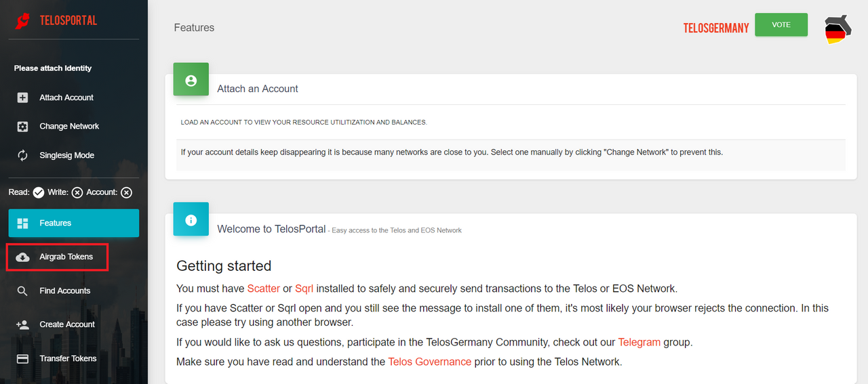868x384 pixels.
Task: Click the Change Network gear icon
Action: [22, 127]
